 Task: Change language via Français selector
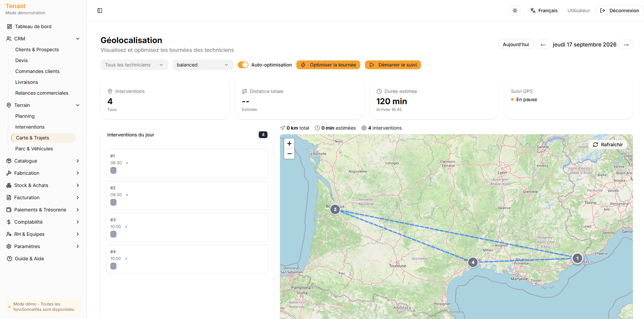pos(544,11)
